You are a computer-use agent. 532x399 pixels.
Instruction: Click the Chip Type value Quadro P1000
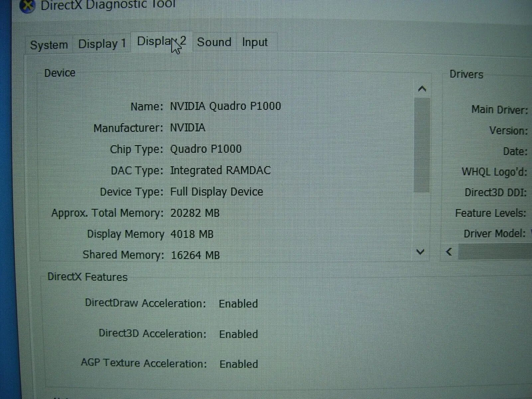[x=206, y=149]
